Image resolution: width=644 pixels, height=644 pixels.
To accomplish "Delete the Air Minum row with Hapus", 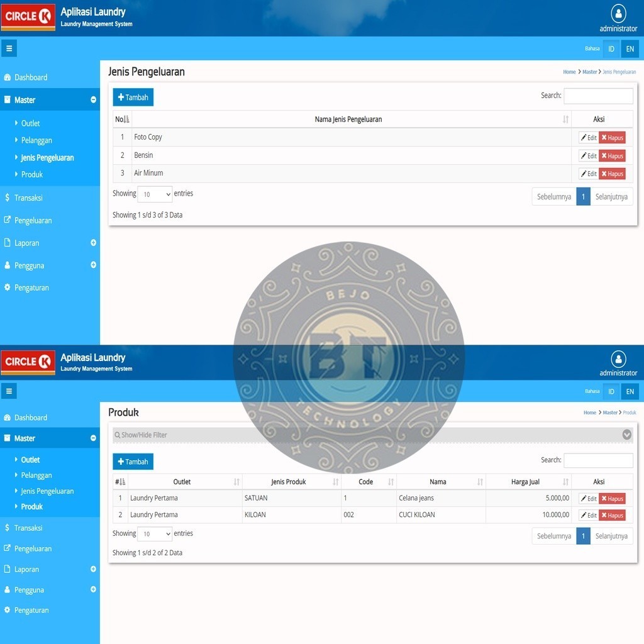I will click(x=613, y=174).
